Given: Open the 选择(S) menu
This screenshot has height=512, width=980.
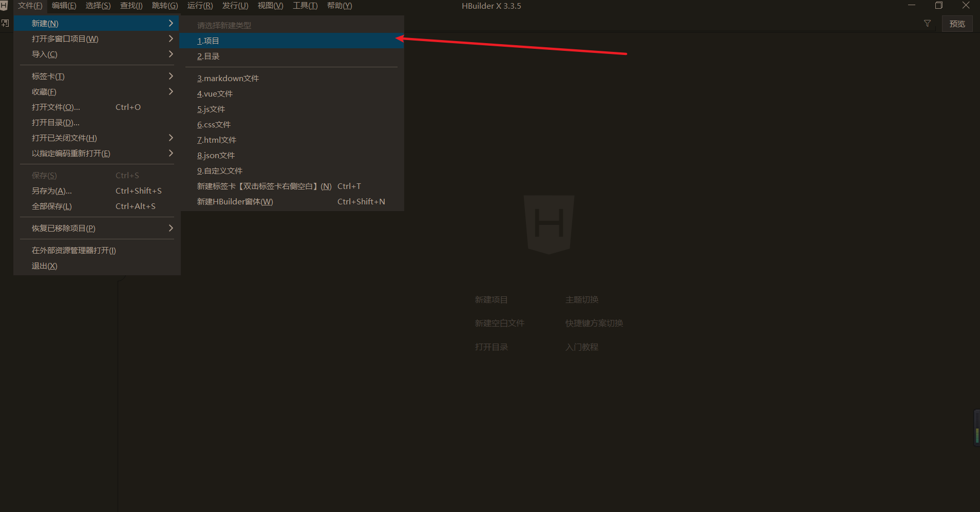Looking at the screenshot, I should point(98,6).
